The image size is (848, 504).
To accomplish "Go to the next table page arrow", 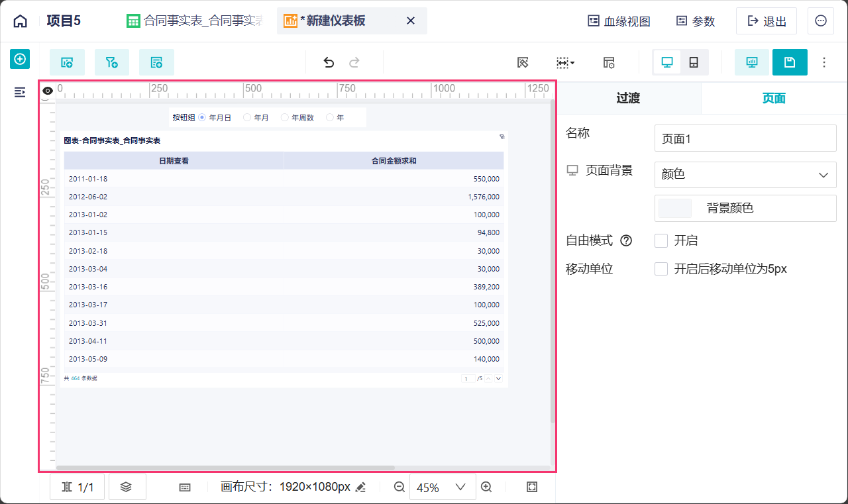I will pos(498,378).
